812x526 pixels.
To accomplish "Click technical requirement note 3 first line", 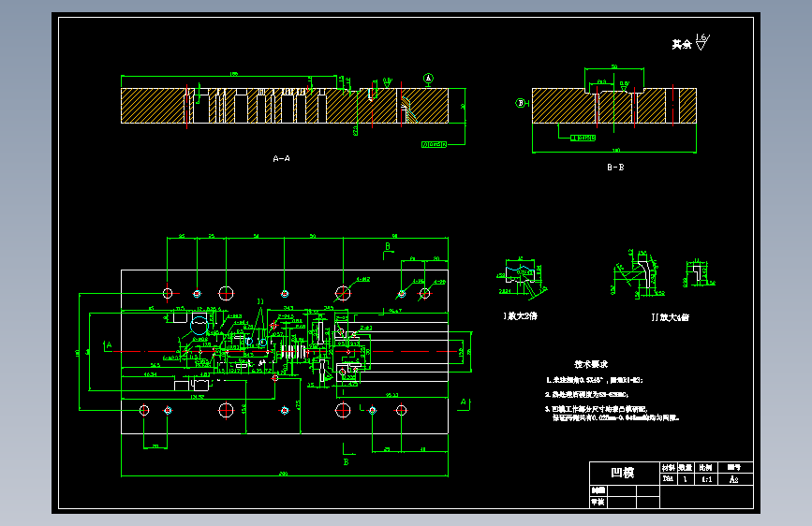I will (596, 409).
